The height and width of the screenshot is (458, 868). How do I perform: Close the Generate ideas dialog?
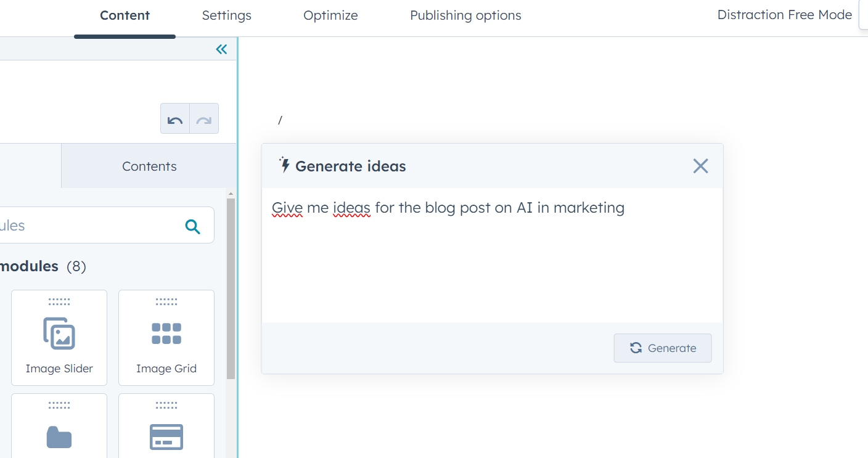pyautogui.click(x=700, y=166)
